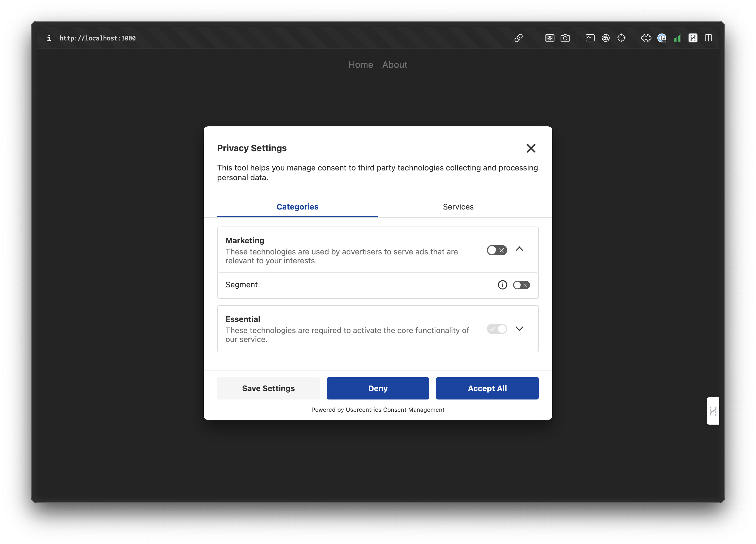Screen dimensions: 756x544
Task: Toggle the Marketing category switch off
Action: pyautogui.click(x=495, y=250)
